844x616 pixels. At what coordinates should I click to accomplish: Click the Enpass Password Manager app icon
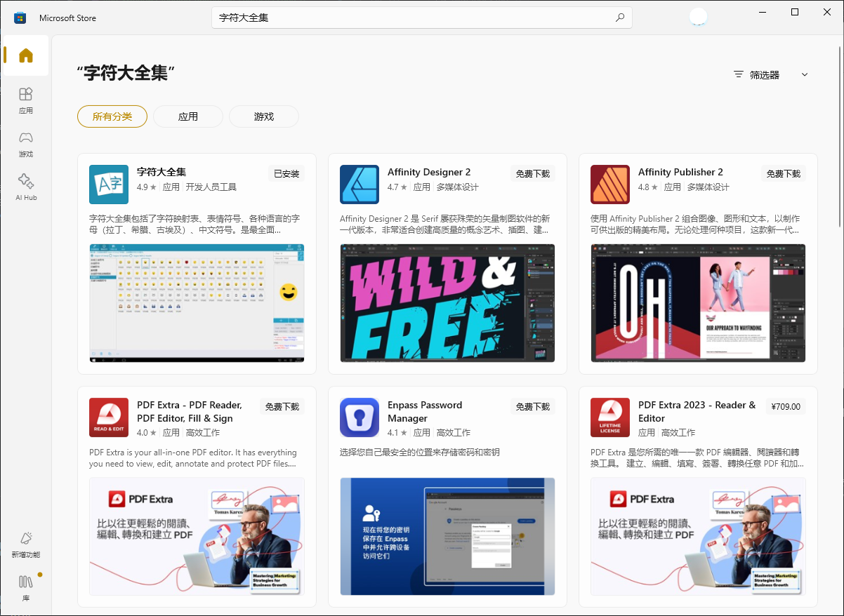point(360,417)
